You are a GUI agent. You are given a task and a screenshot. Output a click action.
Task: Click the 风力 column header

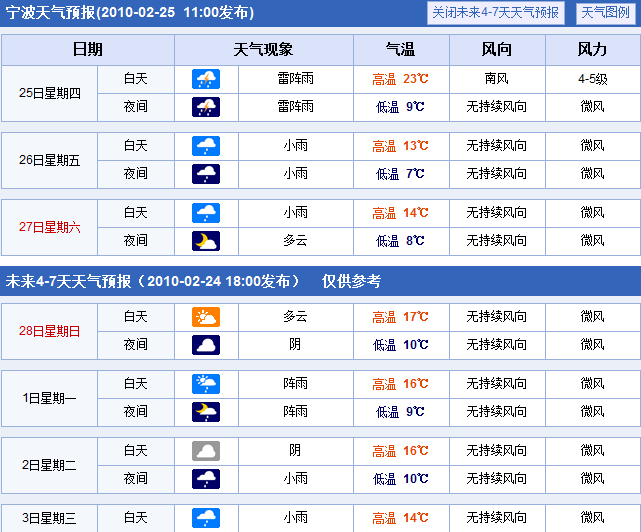593,49
